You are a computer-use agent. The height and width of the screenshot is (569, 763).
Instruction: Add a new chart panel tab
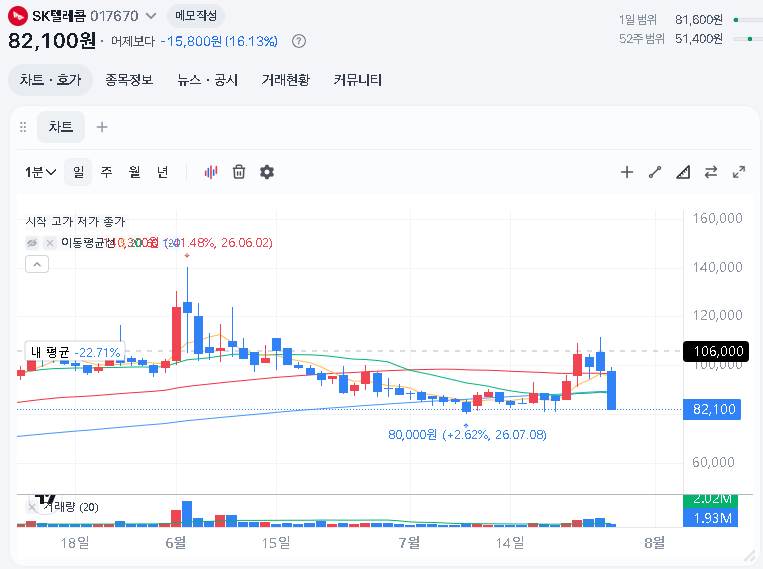pyautogui.click(x=102, y=127)
